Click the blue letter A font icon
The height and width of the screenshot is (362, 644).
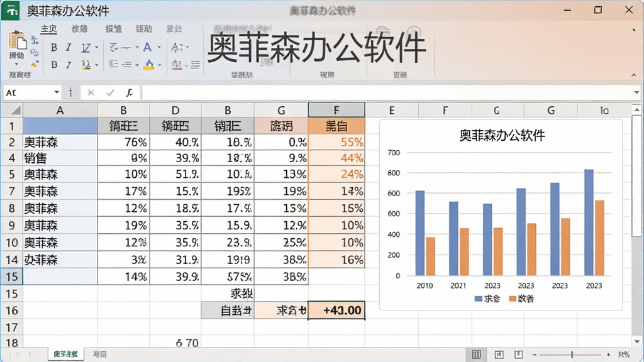coord(147,47)
